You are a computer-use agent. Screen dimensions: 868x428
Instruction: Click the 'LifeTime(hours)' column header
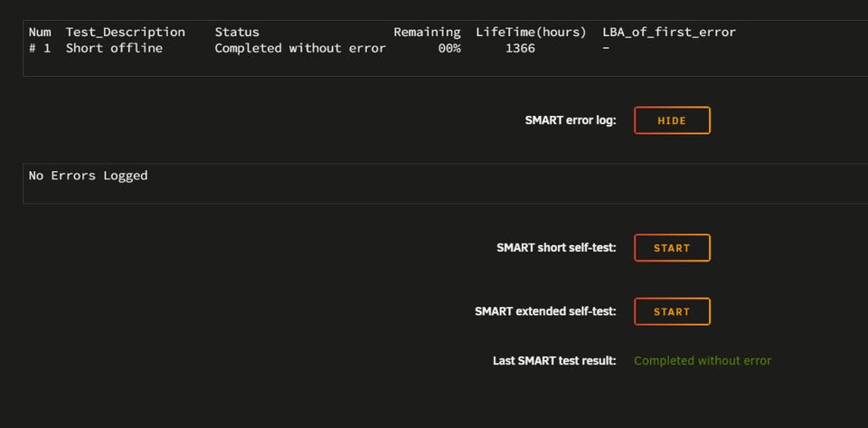point(531,33)
